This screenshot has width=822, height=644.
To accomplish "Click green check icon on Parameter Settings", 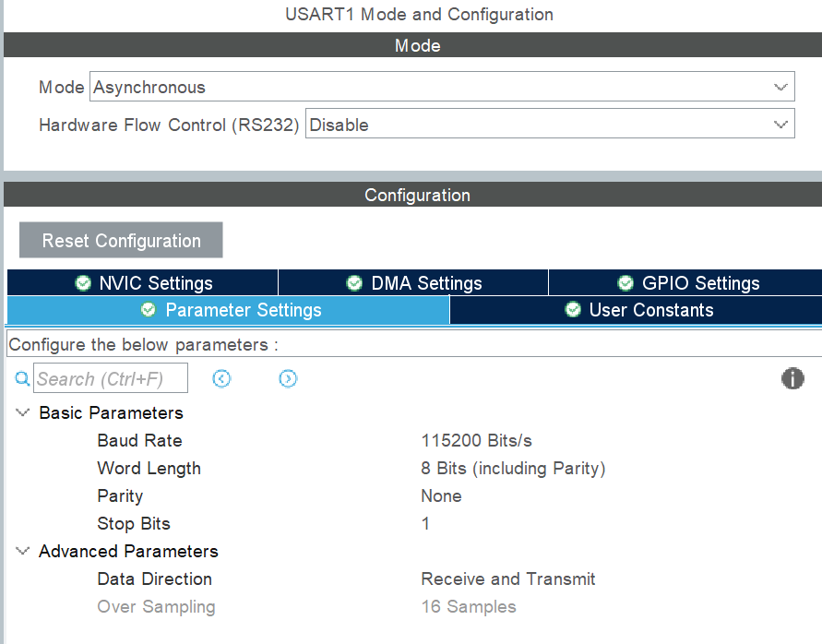I will 149,310.
